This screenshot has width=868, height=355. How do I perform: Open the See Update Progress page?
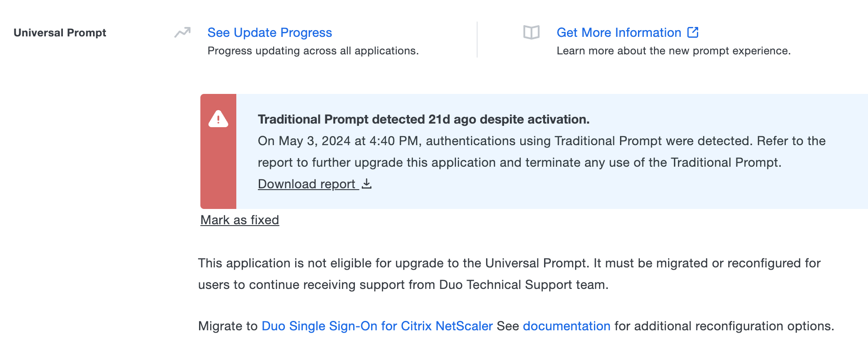click(270, 32)
